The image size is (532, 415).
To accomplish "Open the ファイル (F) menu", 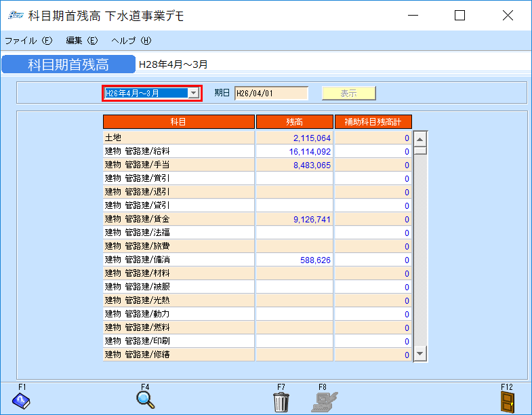I will click(28, 41).
